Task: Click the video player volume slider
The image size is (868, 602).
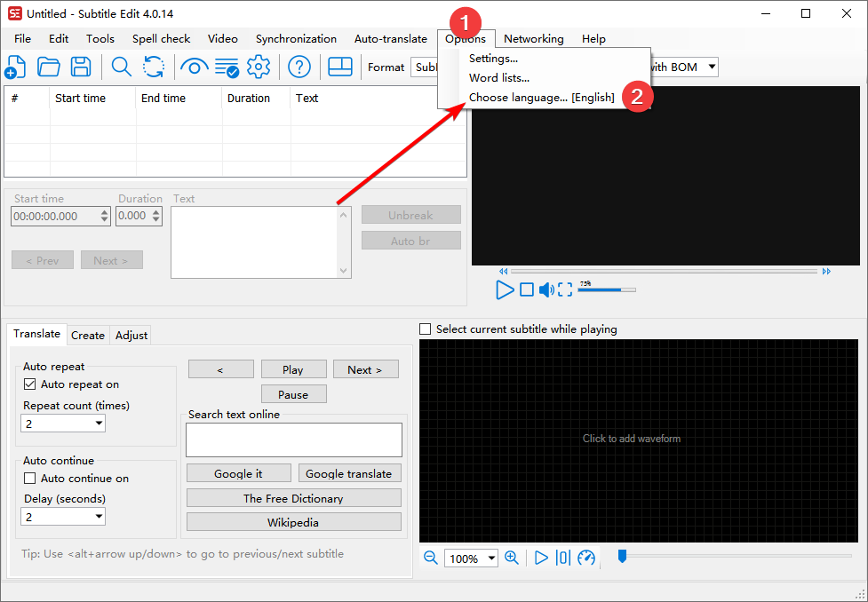Action: point(607,289)
